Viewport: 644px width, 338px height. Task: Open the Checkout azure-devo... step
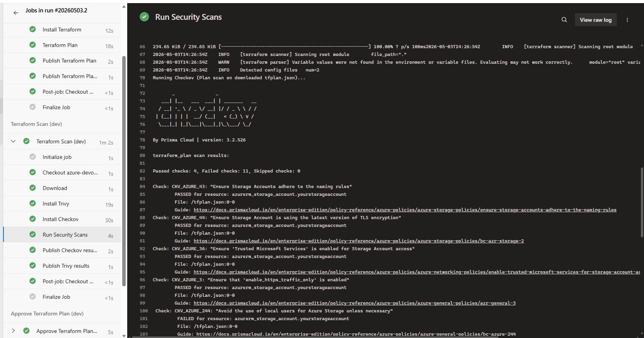[62, 172]
